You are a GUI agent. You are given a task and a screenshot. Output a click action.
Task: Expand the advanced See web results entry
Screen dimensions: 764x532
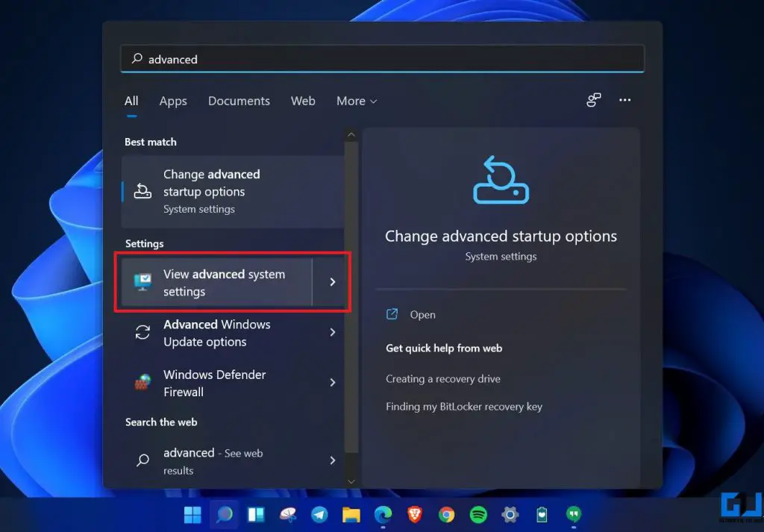[333, 460]
